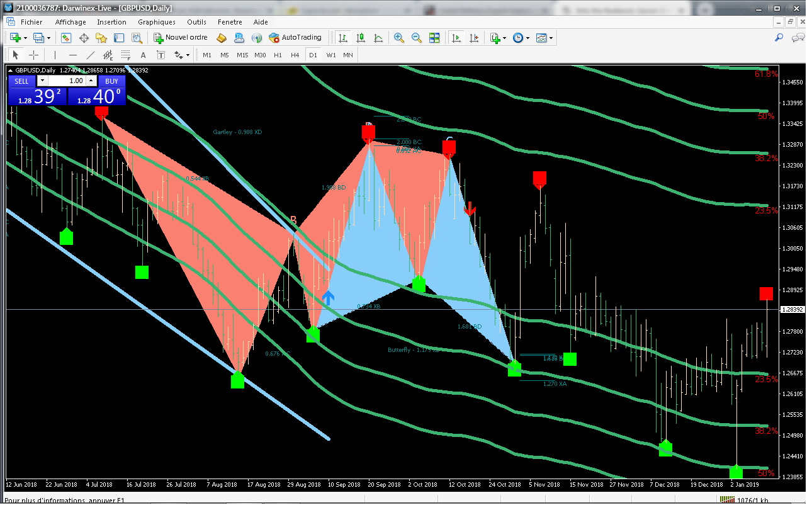Click the Zoom Out magnifier icon
Screen dimensions: 812x510
(416, 38)
